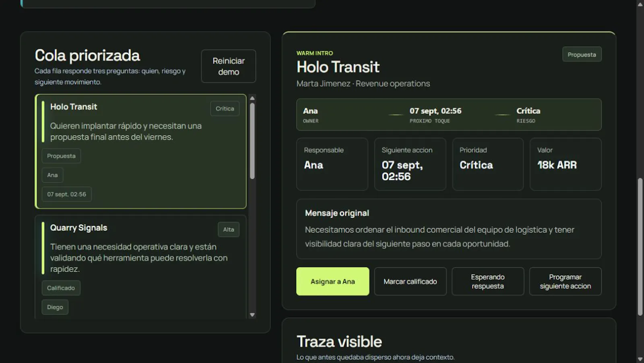Mark lead with Marcar calificado button
Image resolution: width=644 pixels, height=363 pixels.
[x=410, y=281]
